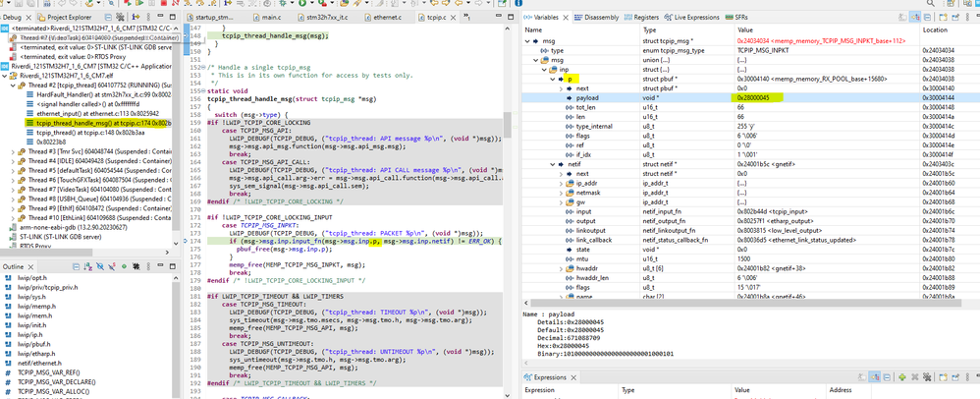Viewport: 980px width, 399px height.
Task: Maximize the Outline panel
Action: tap(173, 267)
